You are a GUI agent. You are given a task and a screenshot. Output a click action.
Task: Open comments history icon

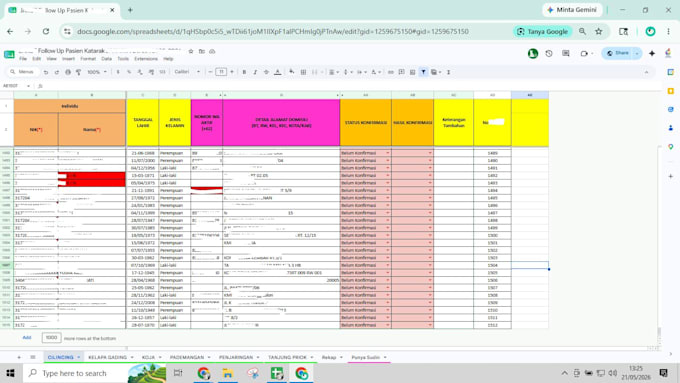coord(566,53)
